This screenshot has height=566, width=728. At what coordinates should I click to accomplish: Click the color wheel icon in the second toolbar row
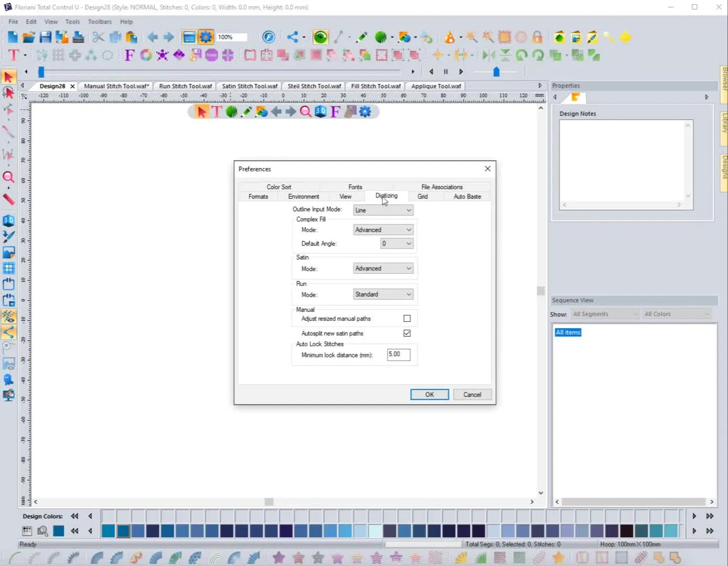coord(146,55)
